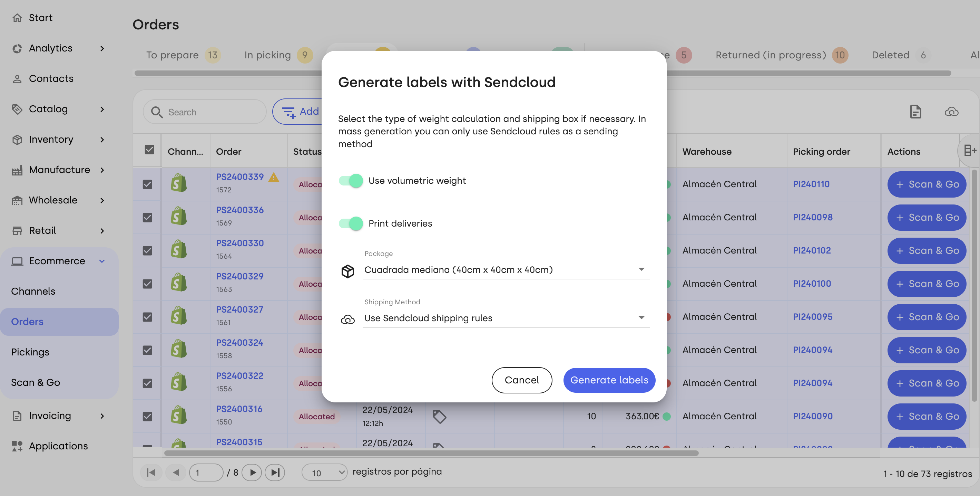Open Channels in the sidebar
980x496 pixels.
33,291
